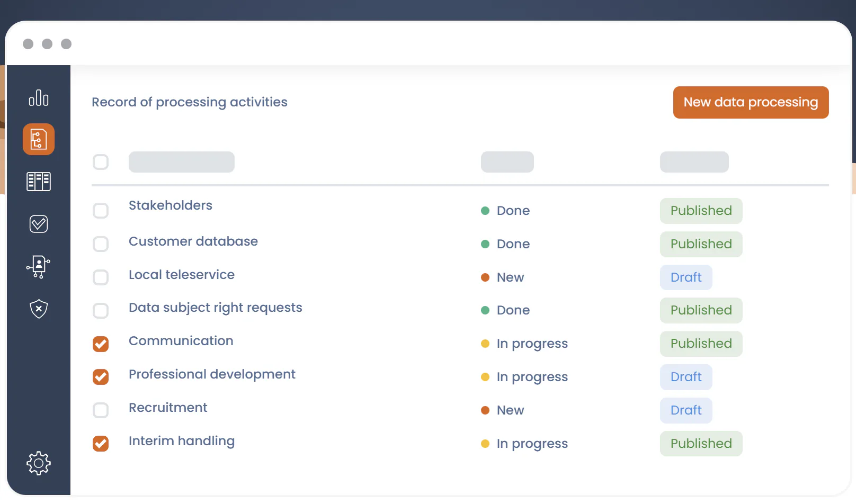
Task: Click Draft badge for Recruitment
Action: [x=686, y=410]
